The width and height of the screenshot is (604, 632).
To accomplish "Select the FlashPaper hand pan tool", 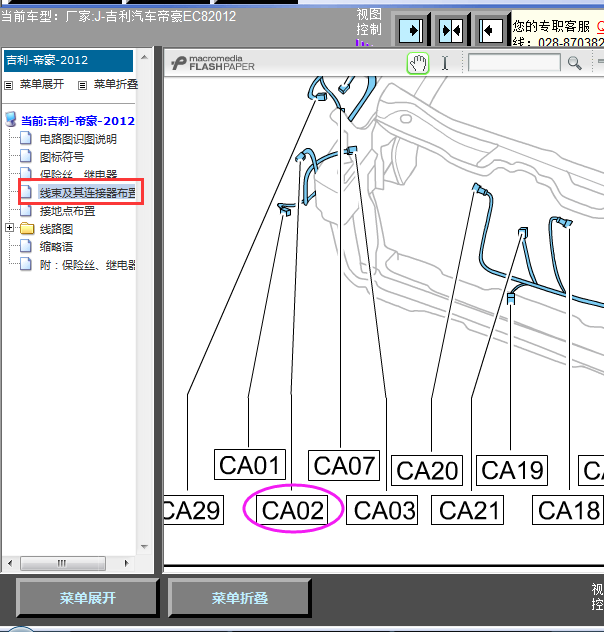I will (418, 63).
